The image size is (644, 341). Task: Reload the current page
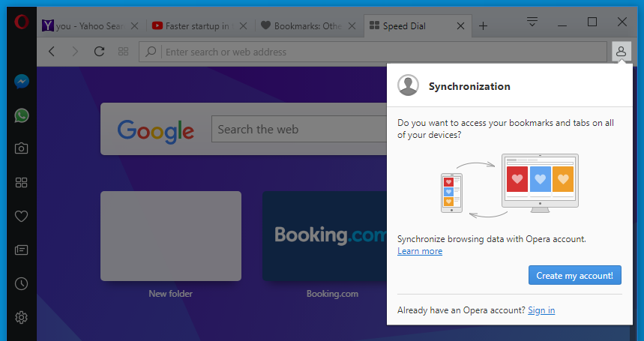pyautogui.click(x=98, y=52)
